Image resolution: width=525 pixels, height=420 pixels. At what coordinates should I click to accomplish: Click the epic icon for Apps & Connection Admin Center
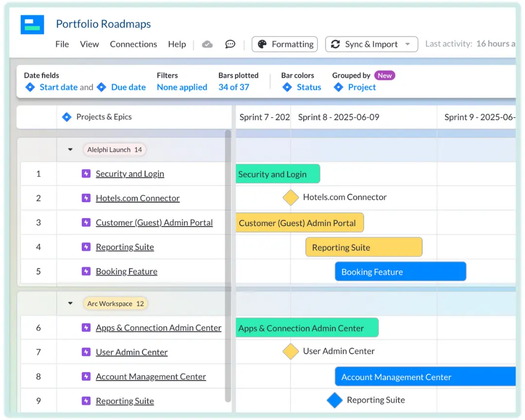point(86,328)
